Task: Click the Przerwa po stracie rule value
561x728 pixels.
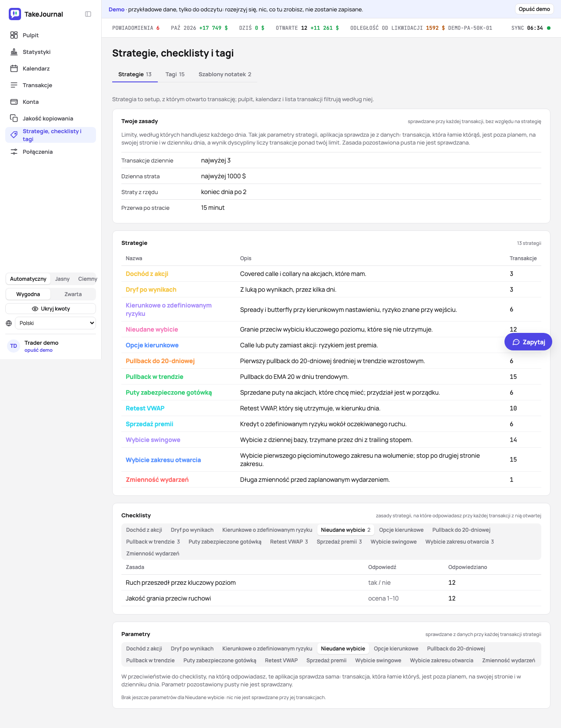Action: pos(213,208)
